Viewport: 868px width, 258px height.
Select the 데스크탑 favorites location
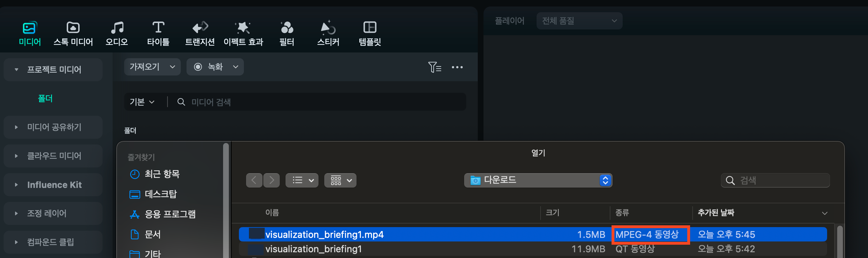(161, 194)
